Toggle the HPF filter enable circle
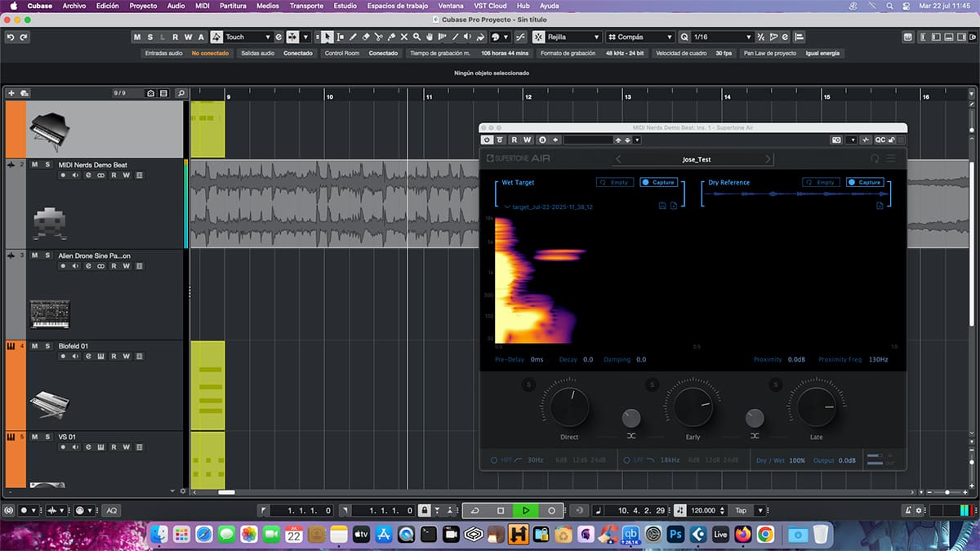The width and height of the screenshot is (980, 551). (x=494, y=460)
